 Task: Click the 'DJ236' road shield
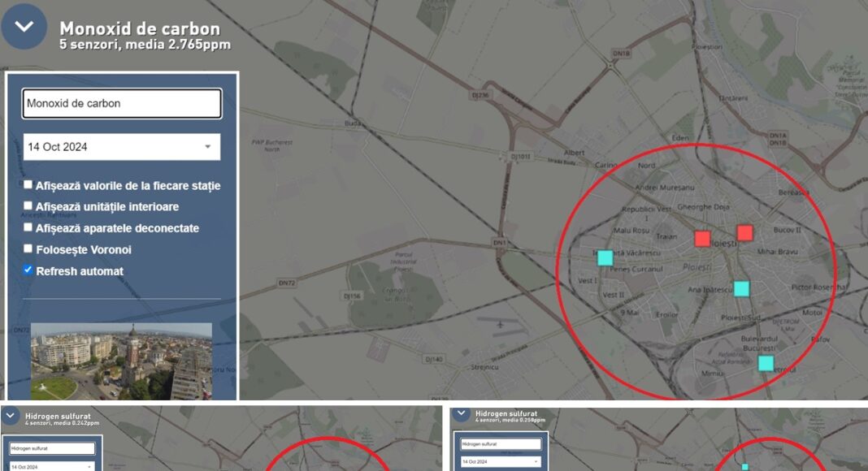coord(480,95)
